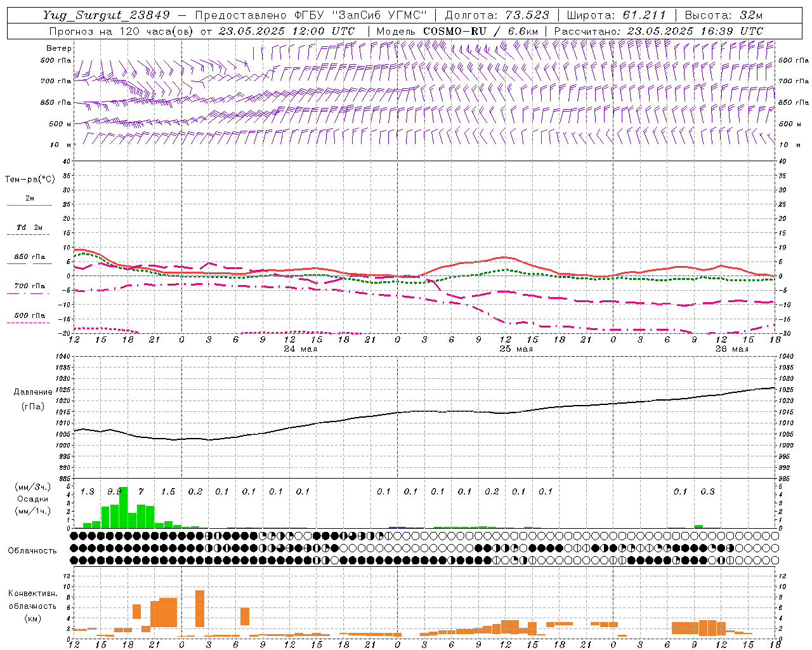
Task: Click the precipitation value 0.3
Action: click(707, 491)
